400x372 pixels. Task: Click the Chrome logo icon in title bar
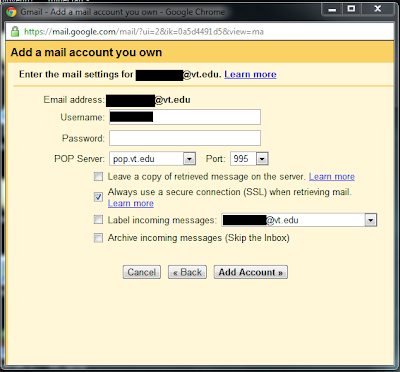11,12
